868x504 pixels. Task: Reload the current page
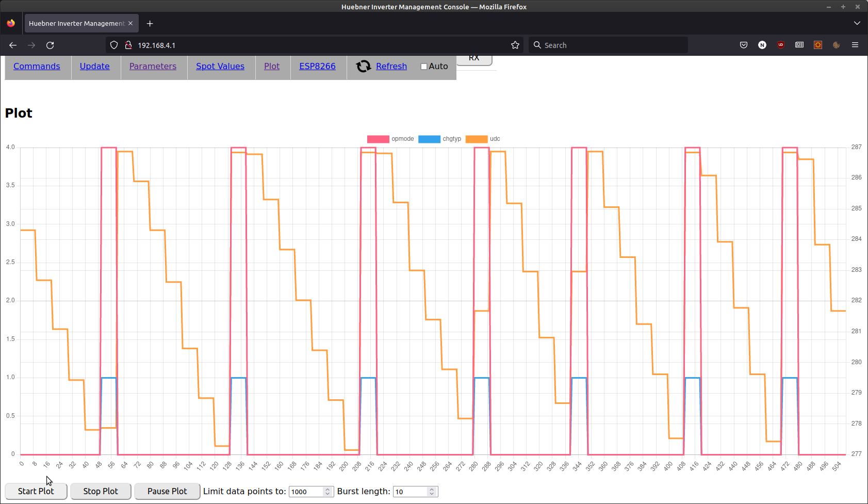point(50,45)
